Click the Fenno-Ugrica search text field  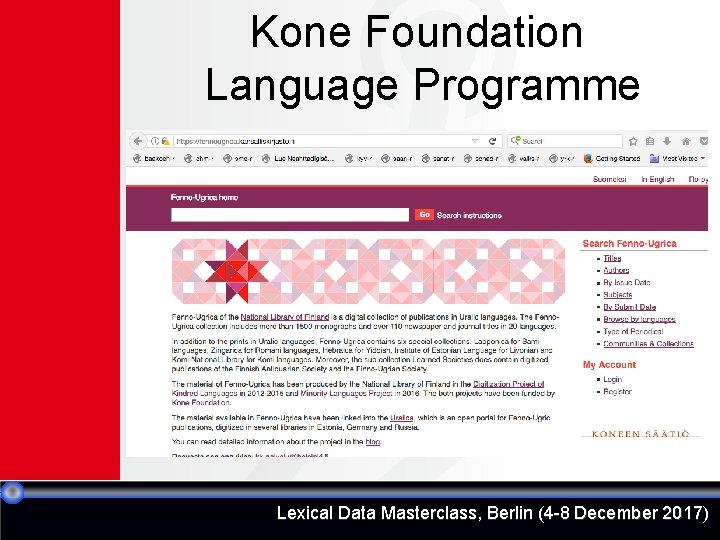coord(290,215)
